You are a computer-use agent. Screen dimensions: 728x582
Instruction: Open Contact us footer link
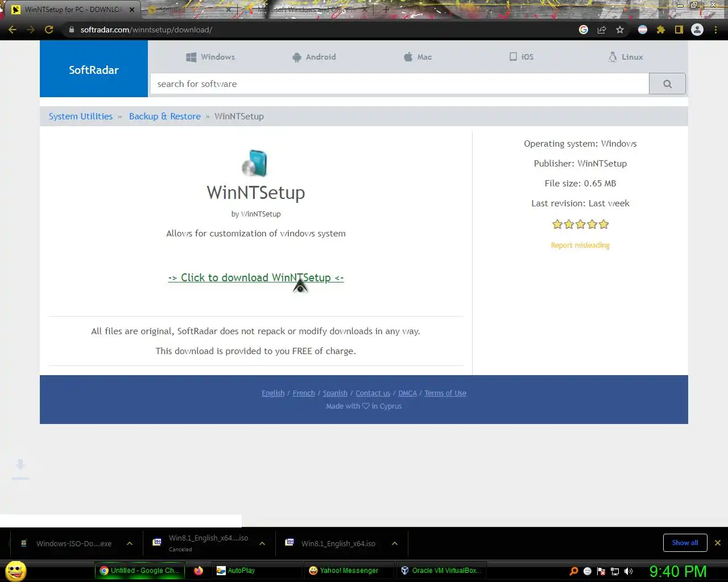(x=373, y=393)
